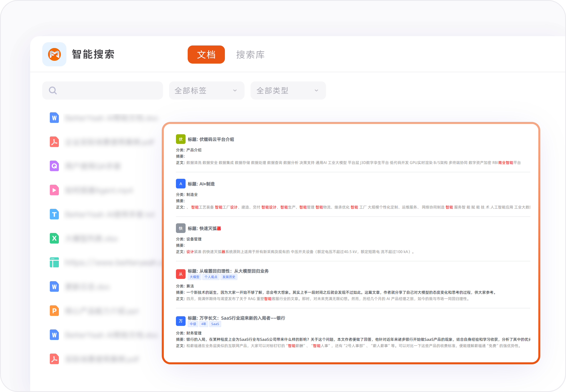Expand the 全部标签 dropdown
Viewport: 566px width, 392px height.
(x=206, y=90)
